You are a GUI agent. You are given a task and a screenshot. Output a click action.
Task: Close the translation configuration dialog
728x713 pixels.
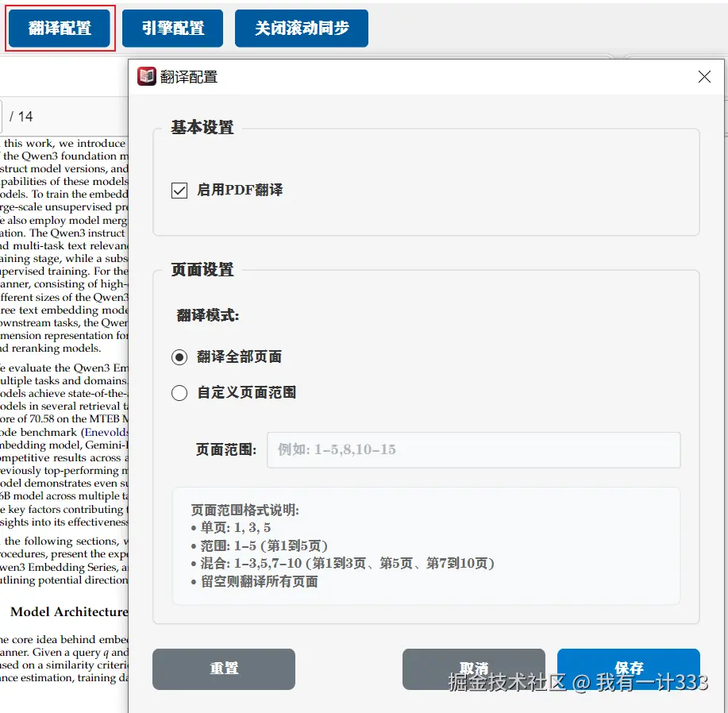pyautogui.click(x=704, y=76)
